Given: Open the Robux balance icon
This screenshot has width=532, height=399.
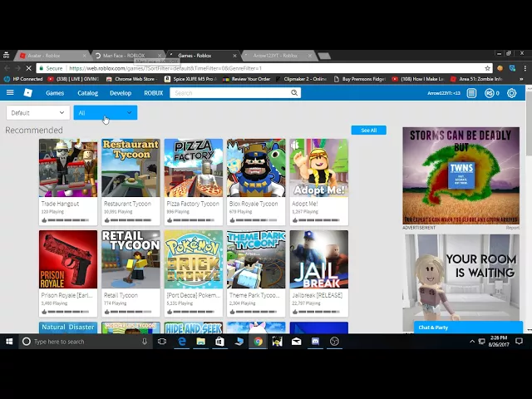Looking at the screenshot, I should click(489, 93).
